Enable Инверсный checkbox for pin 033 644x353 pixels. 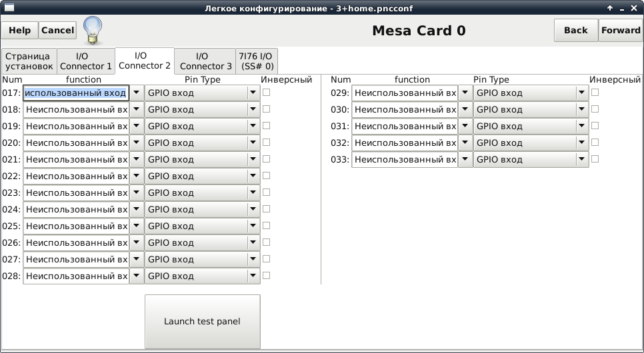click(x=595, y=159)
